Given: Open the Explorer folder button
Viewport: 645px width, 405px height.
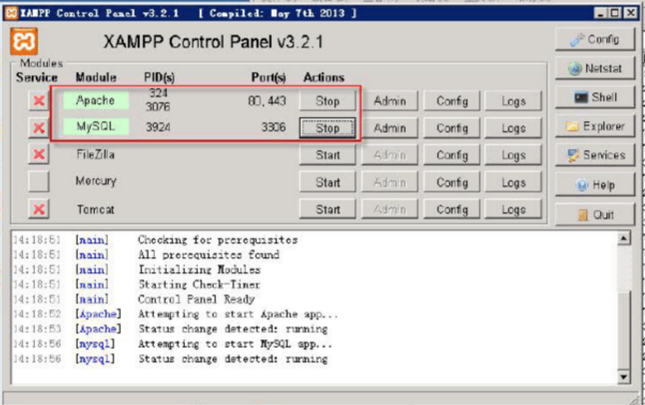Looking at the screenshot, I should (x=595, y=126).
